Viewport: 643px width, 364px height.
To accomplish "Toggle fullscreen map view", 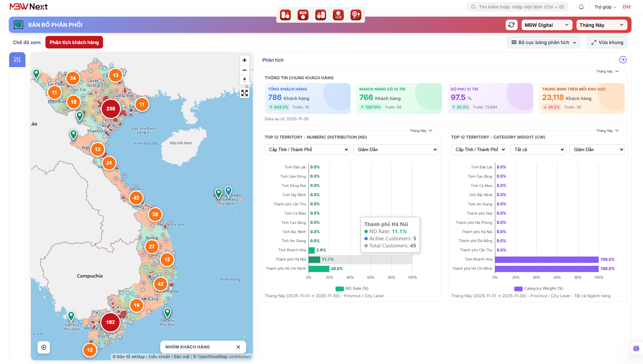I will [244, 93].
